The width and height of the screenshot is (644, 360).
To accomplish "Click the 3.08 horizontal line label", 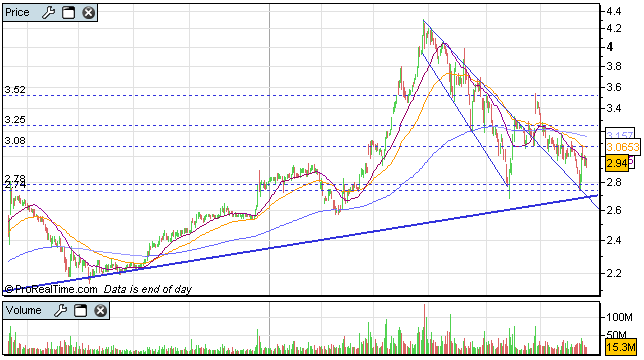I will click(x=15, y=141).
